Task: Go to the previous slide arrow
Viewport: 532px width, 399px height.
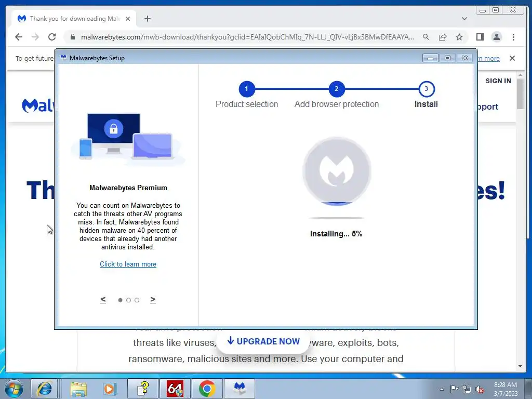Action: tap(103, 300)
